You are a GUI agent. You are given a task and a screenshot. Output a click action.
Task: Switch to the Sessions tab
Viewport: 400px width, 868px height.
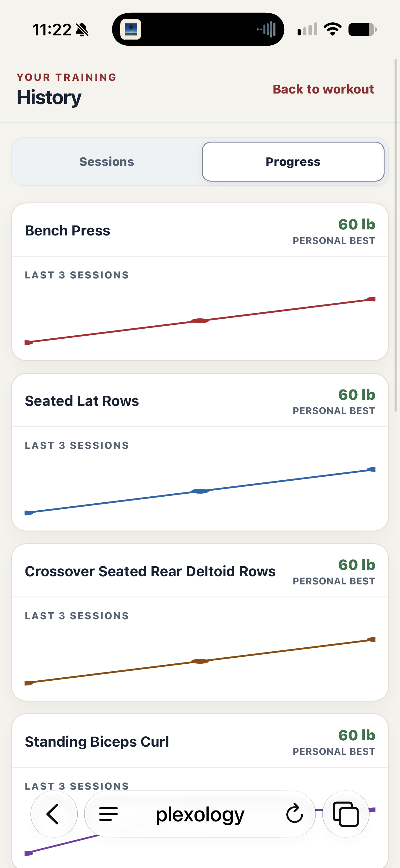tap(107, 162)
